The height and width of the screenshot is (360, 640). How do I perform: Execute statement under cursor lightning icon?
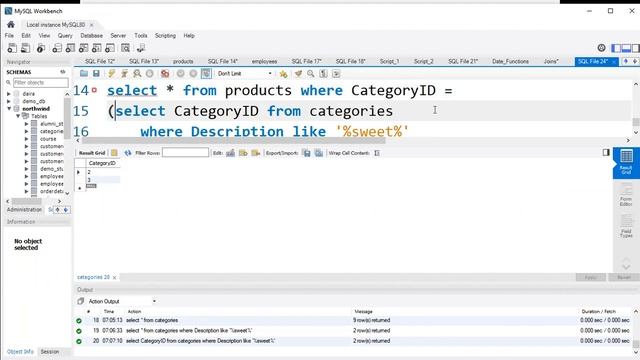coord(124,73)
